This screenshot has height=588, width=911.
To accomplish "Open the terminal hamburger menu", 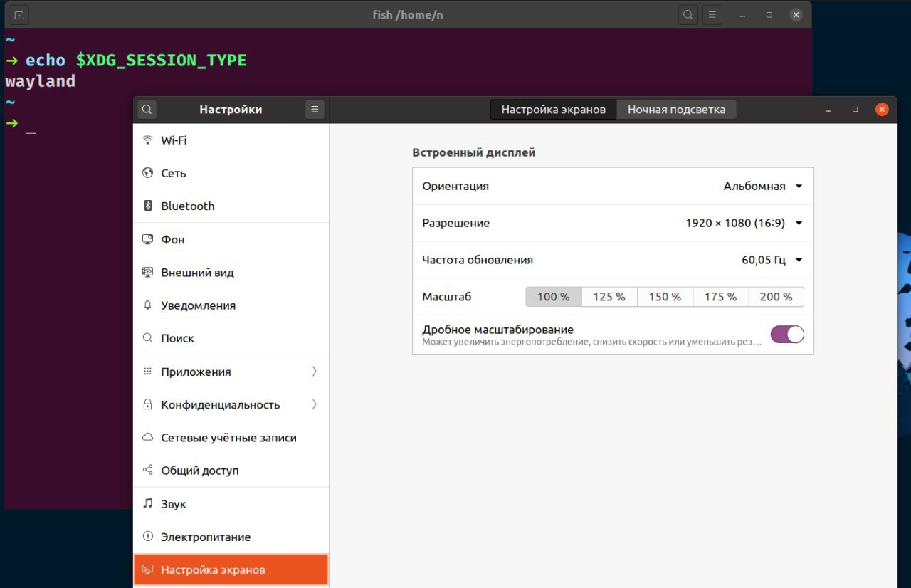I will point(712,14).
